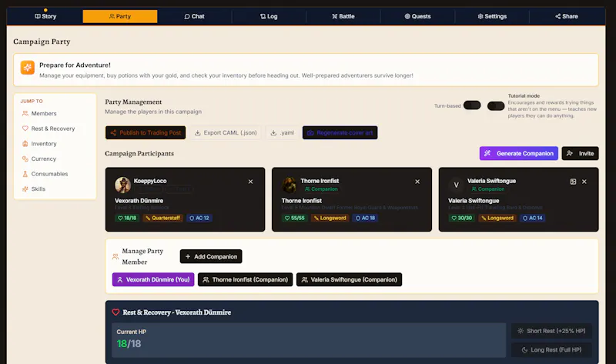Click the sparkle icon beside Skills
616x364 pixels.
pos(25,189)
